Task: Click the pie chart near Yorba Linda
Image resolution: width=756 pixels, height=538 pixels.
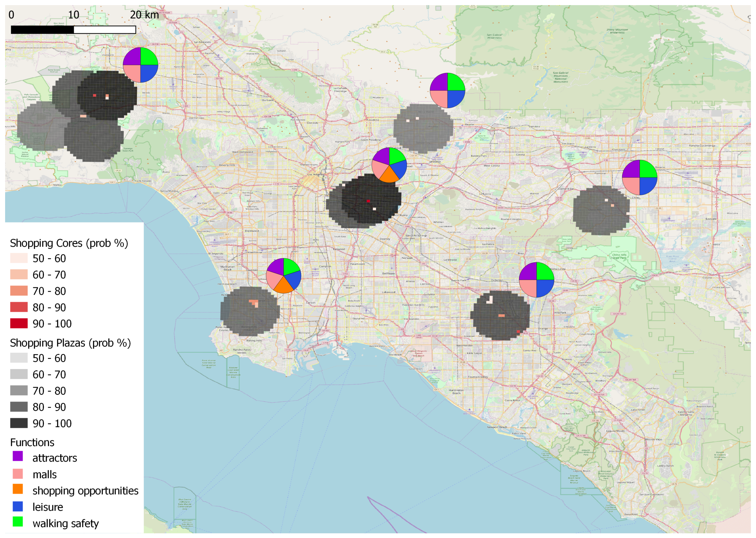Action: 536,280
